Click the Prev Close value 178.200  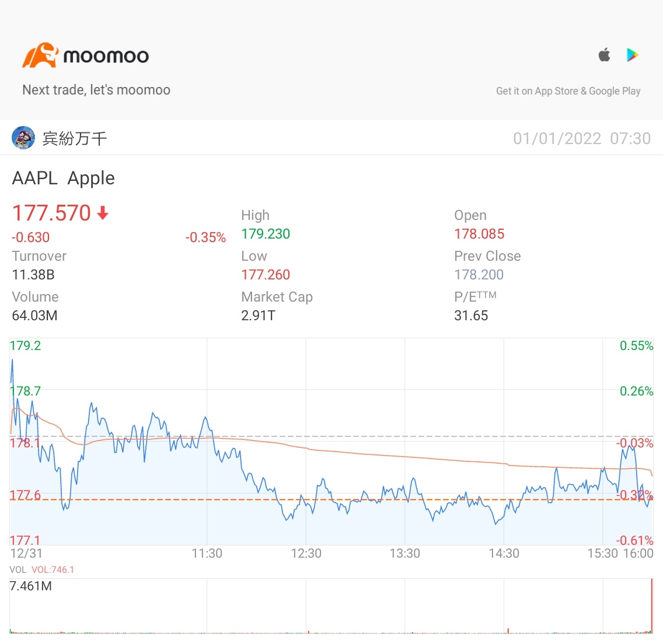coord(479,275)
